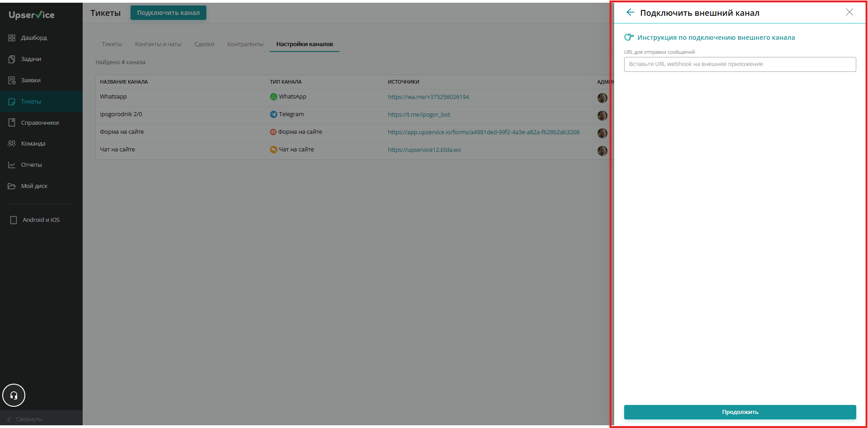Open the t.me/ipogor_bot link

point(419,115)
